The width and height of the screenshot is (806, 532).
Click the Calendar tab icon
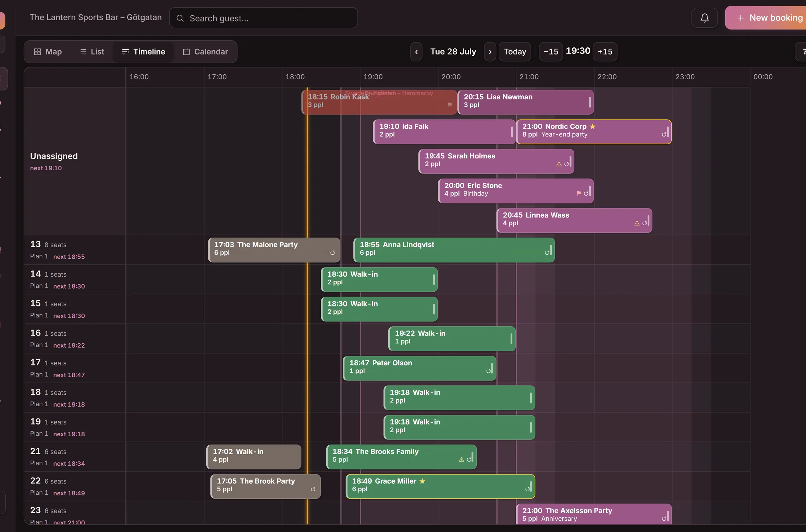(x=186, y=52)
